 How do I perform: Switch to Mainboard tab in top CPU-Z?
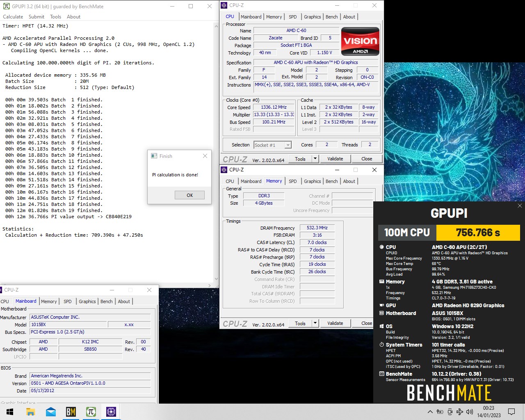251,17
